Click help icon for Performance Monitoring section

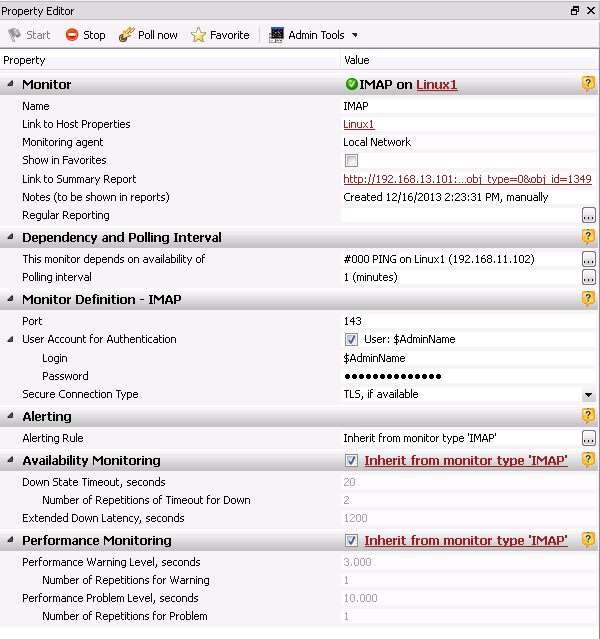click(588, 540)
